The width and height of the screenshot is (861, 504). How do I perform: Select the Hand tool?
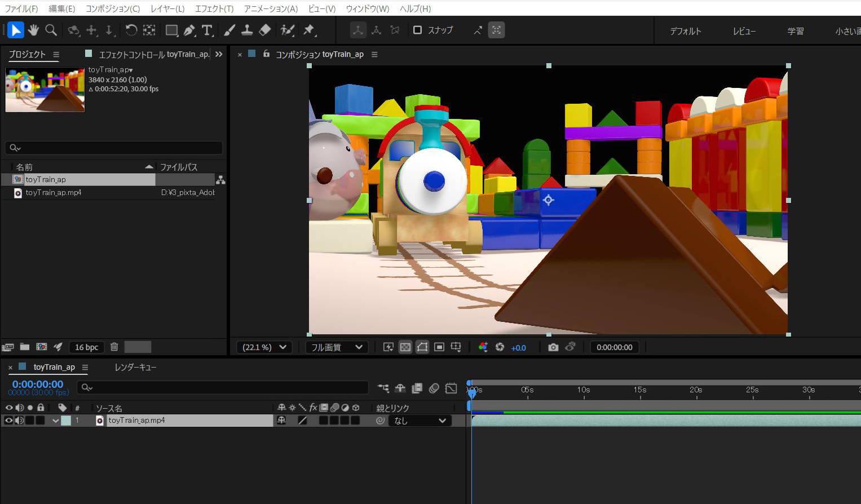[x=33, y=30]
